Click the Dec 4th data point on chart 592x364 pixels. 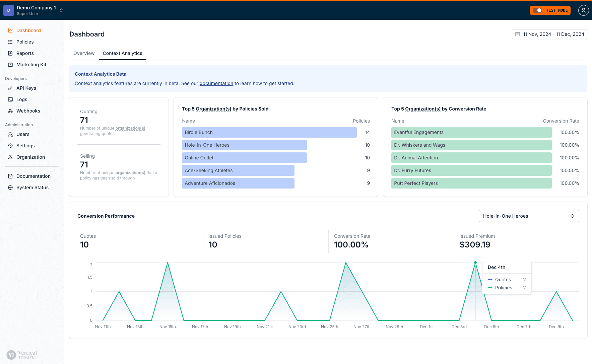click(x=475, y=263)
